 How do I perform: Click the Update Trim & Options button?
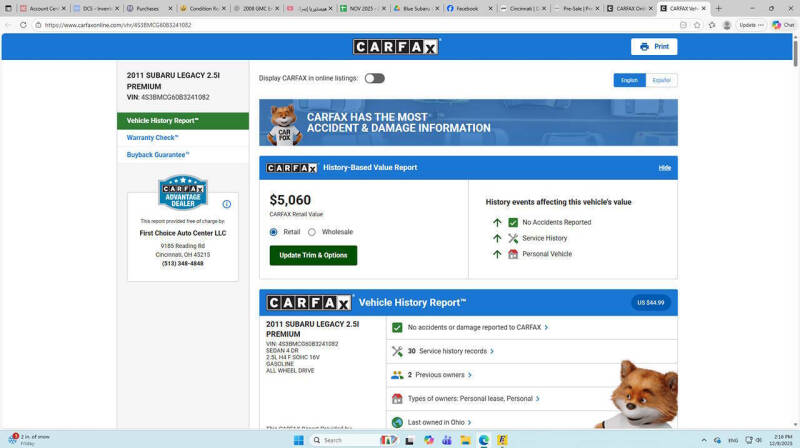click(x=313, y=255)
